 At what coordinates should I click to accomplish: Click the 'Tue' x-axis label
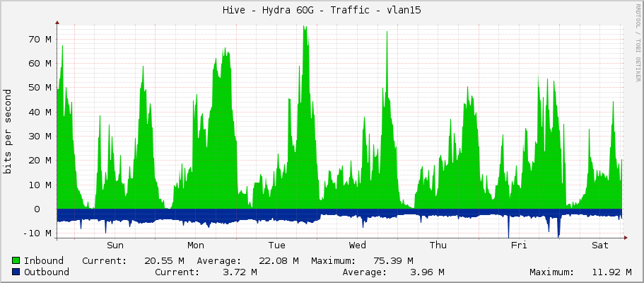(277, 246)
